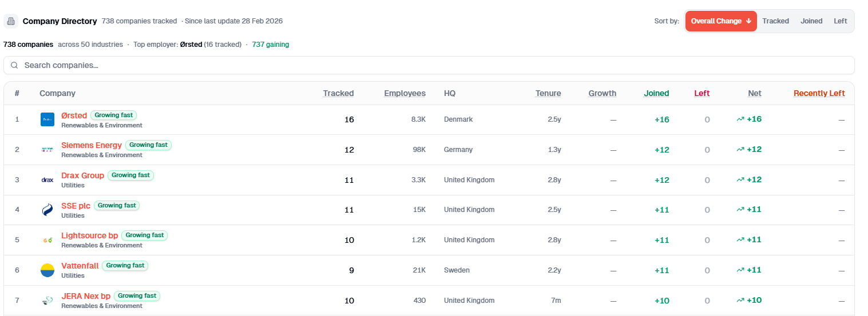Click the HQ column header
The height and width of the screenshot is (316, 868).
click(x=450, y=93)
